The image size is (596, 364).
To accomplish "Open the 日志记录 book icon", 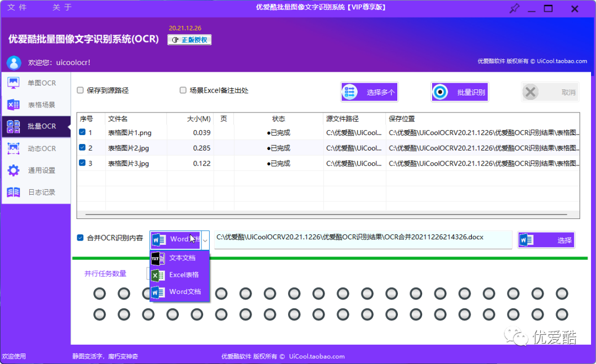I will tap(13, 192).
